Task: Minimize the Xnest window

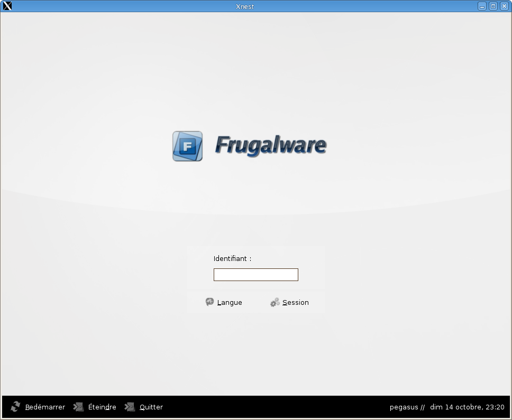Action: [482, 6]
